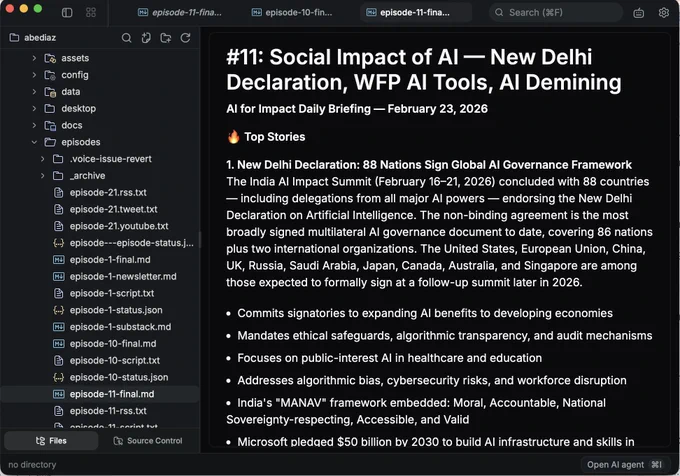Switch to the Files panel tab
The height and width of the screenshot is (476, 680).
point(51,441)
